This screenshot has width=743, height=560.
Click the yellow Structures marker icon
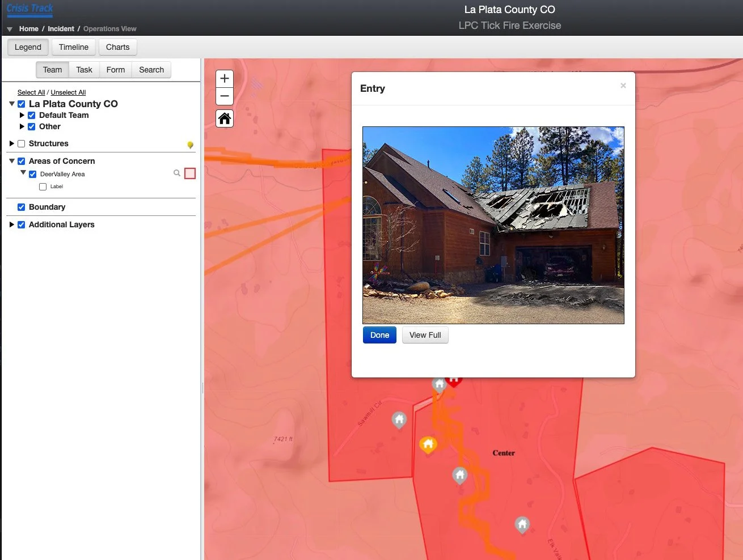(190, 145)
